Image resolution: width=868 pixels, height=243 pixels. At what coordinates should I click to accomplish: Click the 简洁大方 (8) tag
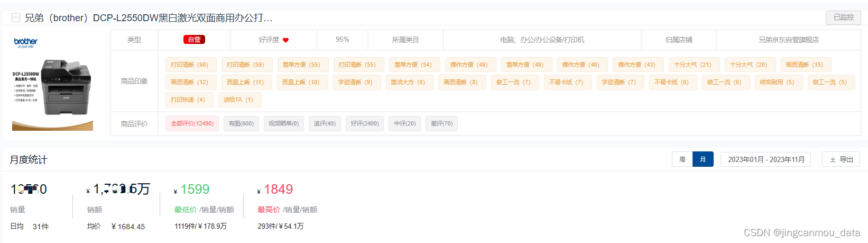click(x=409, y=82)
